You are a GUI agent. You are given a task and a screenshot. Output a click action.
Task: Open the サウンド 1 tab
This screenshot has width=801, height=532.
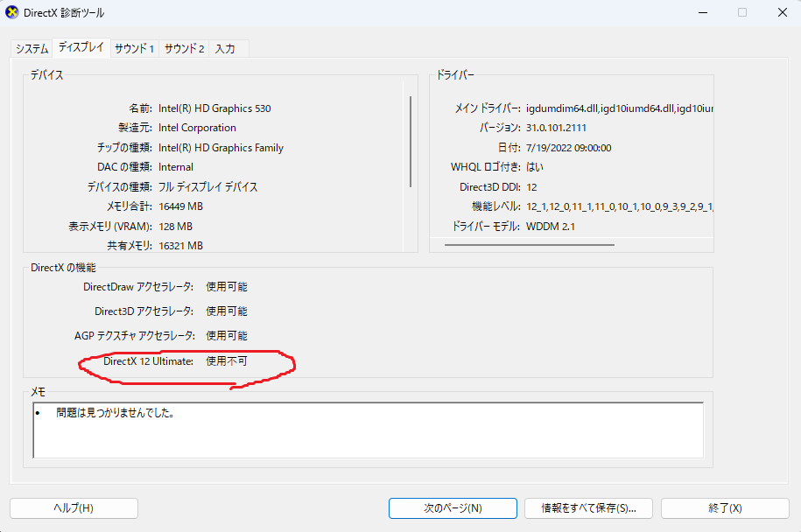point(134,48)
